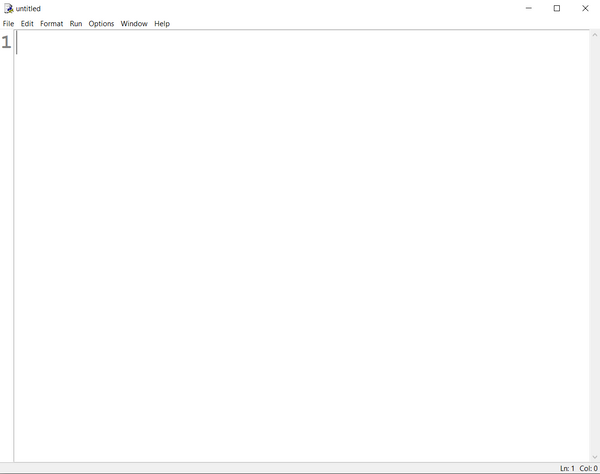Screen dimensions: 600x474
Task: Click the Ln: 1 status indicator
Action: point(567,468)
